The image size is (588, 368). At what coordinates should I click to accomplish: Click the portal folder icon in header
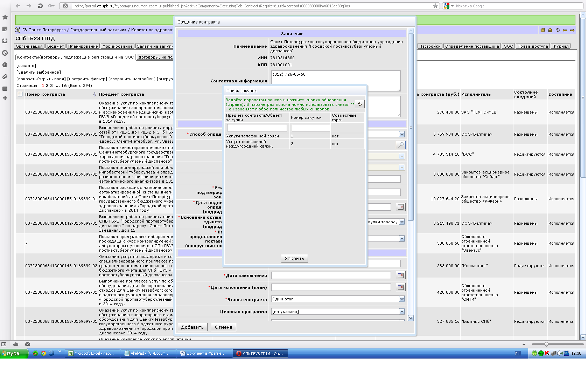pyautogui.click(x=542, y=30)
